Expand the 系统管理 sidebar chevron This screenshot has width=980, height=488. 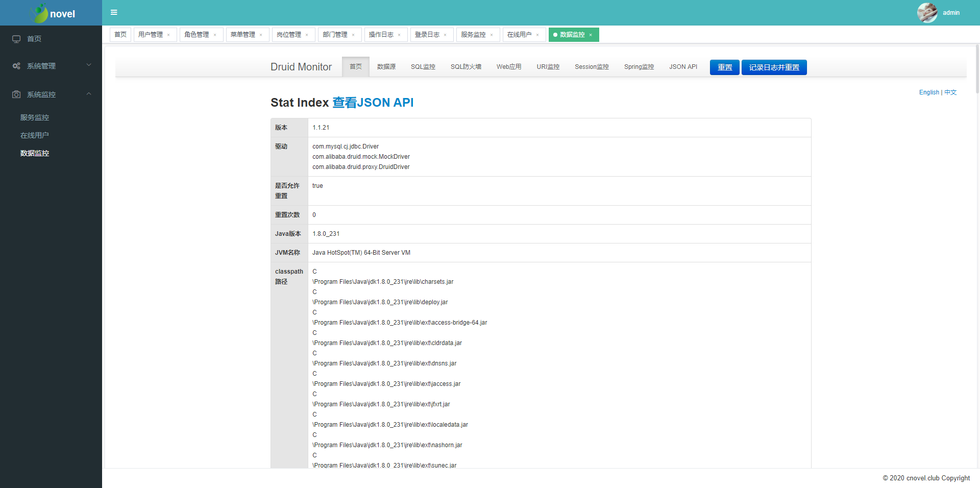coord(89,65)
